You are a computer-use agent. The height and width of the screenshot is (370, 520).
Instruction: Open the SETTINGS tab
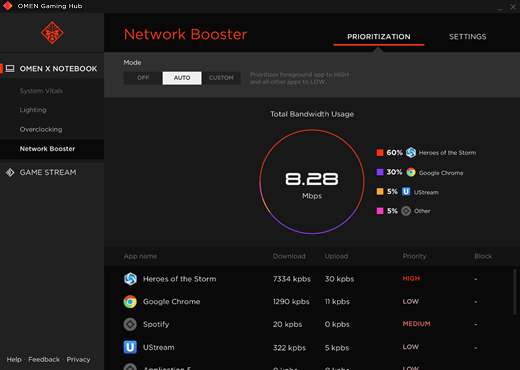467,37
